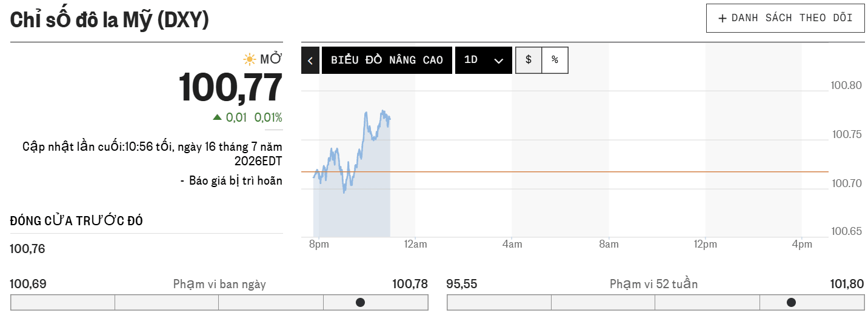Click the 100,77 current price value
Image resolution: width=868 pixels, height=313 pixels.
231,88
